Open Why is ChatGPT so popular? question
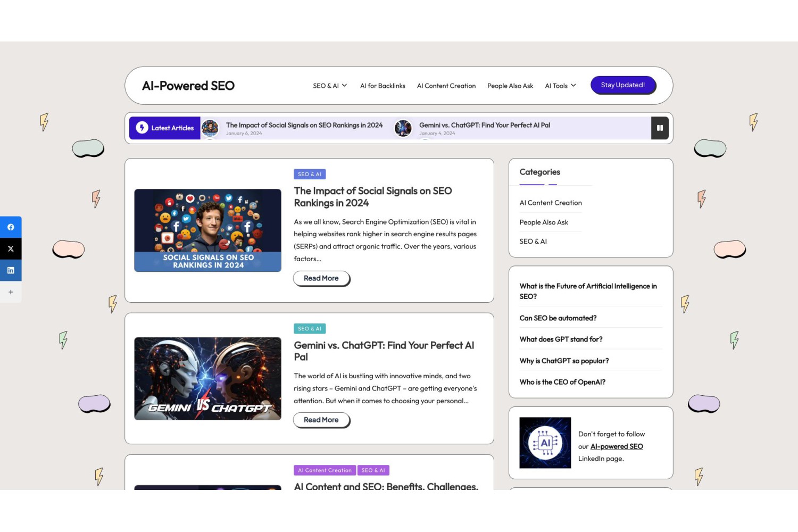Viewport: 798px width, 532px height. [564, 361]
